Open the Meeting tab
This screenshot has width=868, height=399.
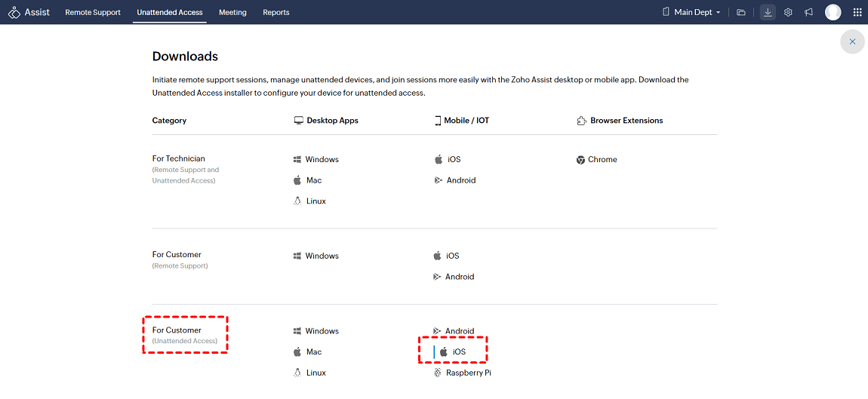click(x=232, y=12)
